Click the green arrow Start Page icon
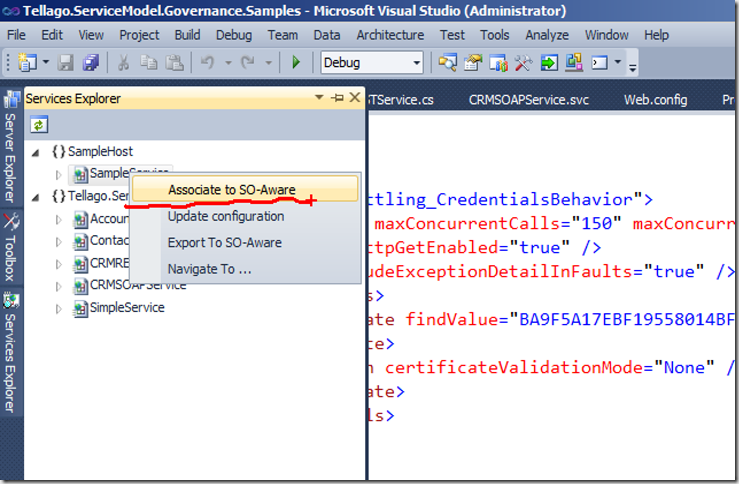739x484 pixels. coord(549,62)
